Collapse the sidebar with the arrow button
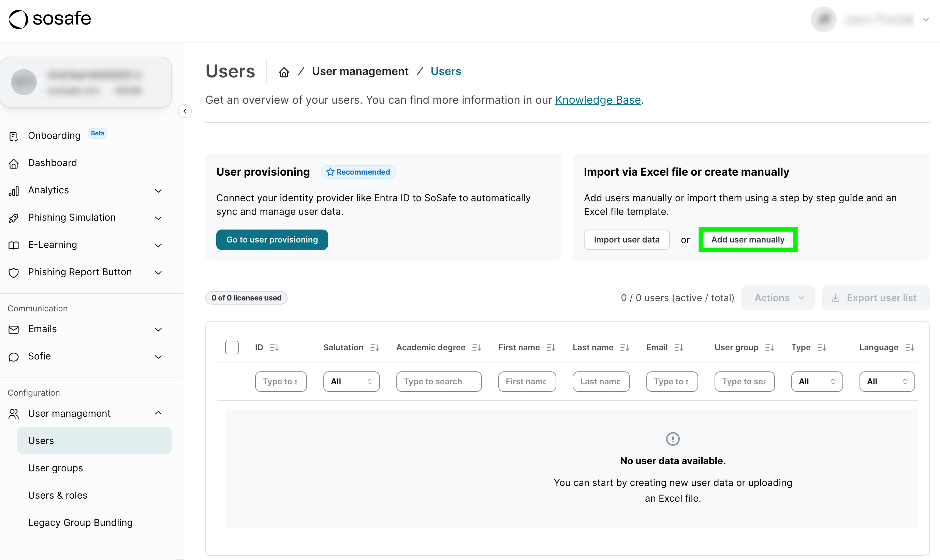This screenshot has width=940, height=560. click(185, 111)
